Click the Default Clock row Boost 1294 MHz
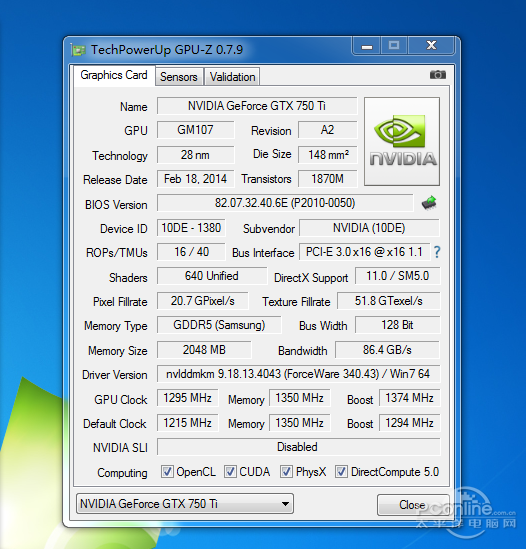526x549 pixels. pos(409,423)
